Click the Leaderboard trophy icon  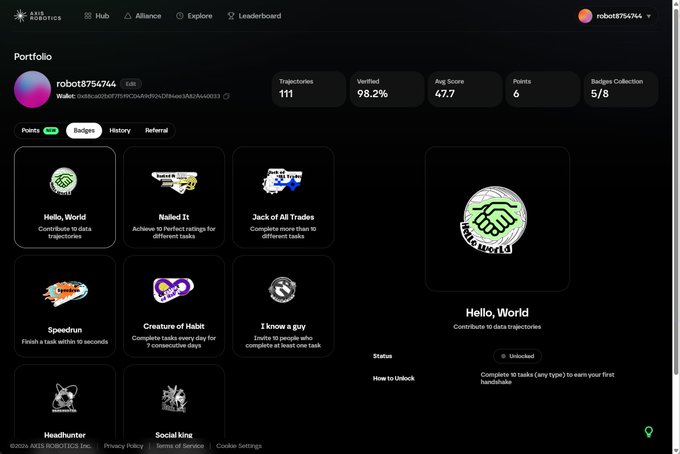point(231,16)
